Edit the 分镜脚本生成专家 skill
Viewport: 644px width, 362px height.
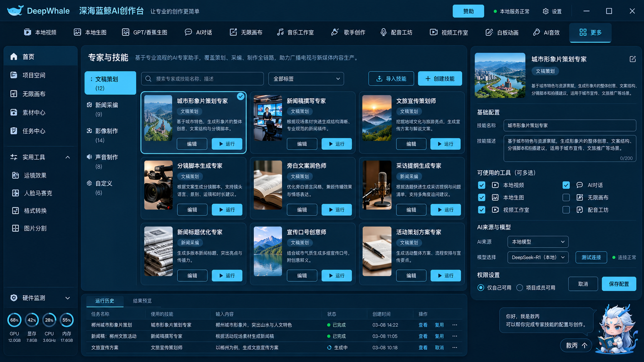192,210
